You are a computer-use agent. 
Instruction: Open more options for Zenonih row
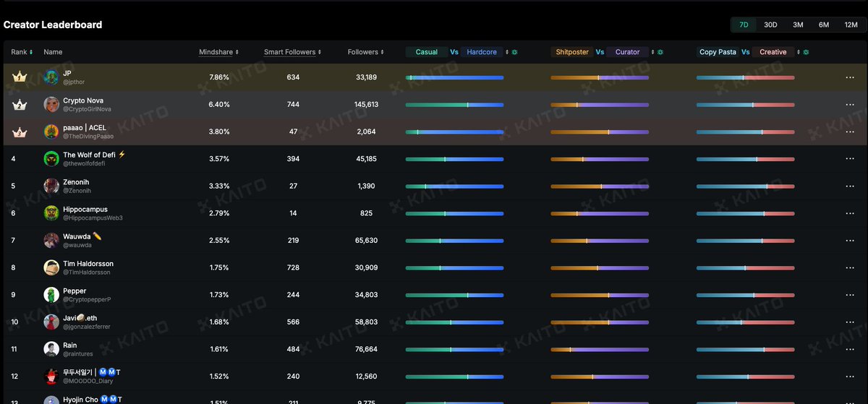[850, 186]
